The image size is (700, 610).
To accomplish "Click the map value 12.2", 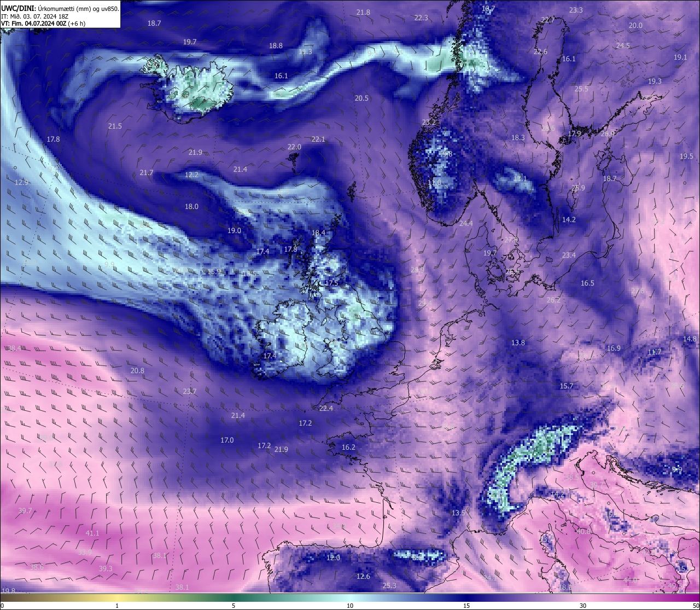I will [191, 175].
